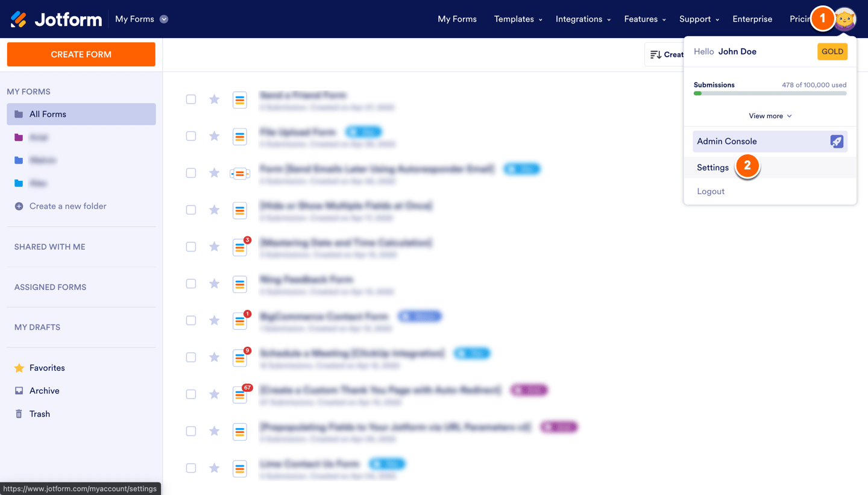
Task: Open the Pricing page link
Action: (800, 19)
